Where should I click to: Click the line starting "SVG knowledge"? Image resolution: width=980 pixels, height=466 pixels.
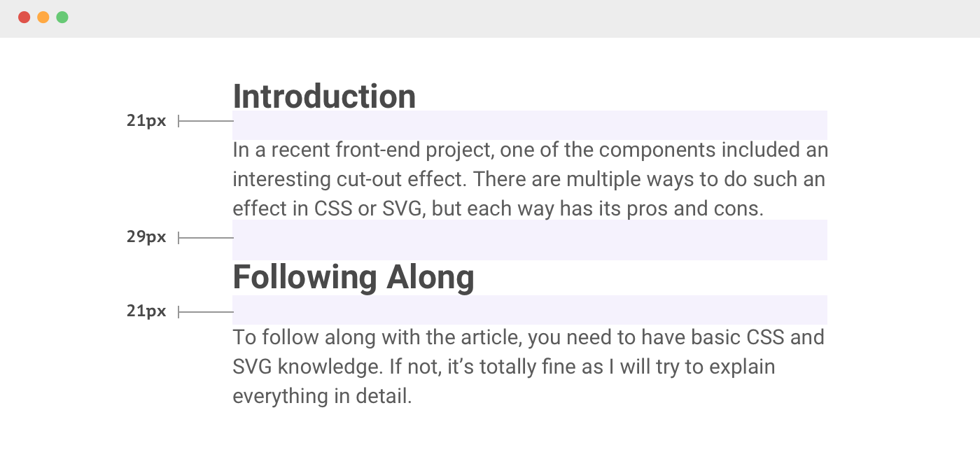pyautogui.click(x=503, y=367)
